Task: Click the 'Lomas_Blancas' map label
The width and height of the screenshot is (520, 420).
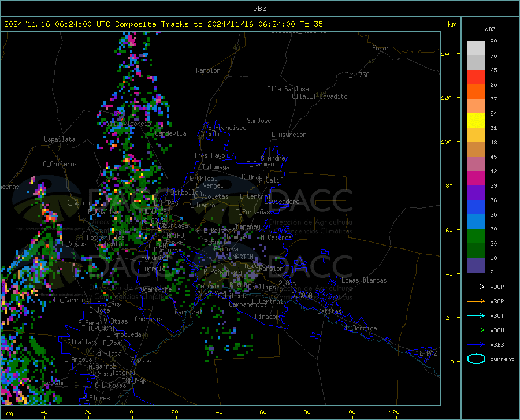Action: click(364, 280)
